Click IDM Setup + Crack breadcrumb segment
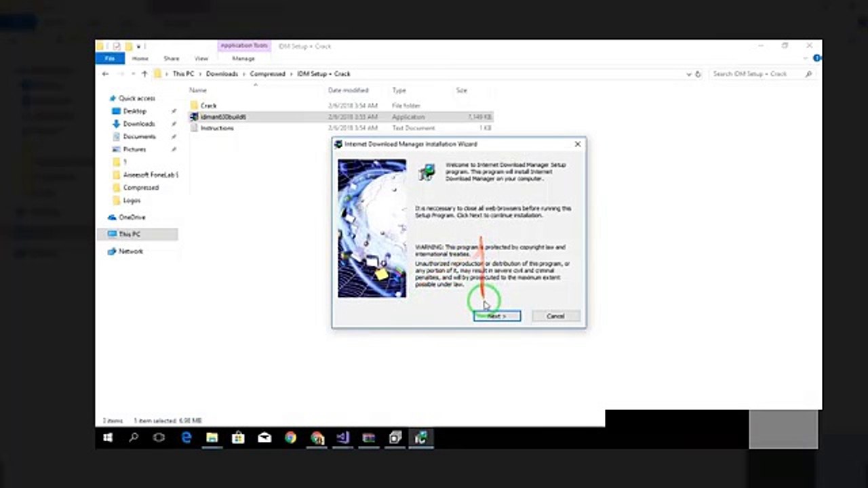The width and height of the screenshot is (868, 488). click(x=323, y=74)
